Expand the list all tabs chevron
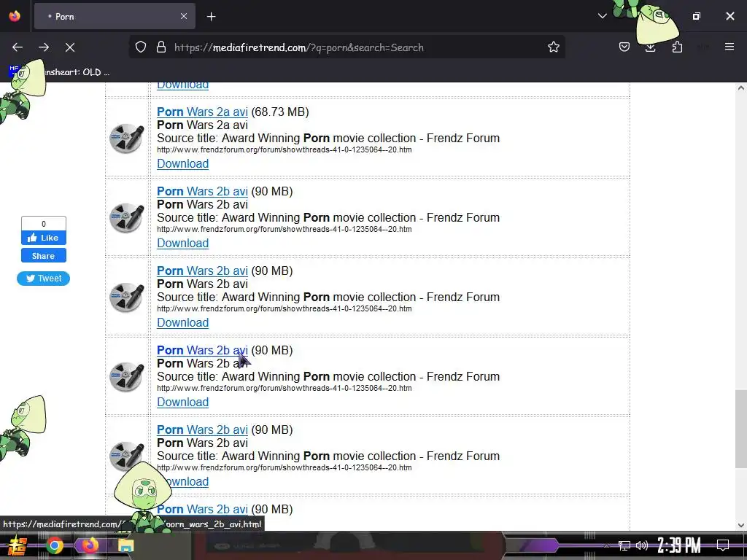The width and height of the screenshot is (747, 560). [x=602, y=16]
